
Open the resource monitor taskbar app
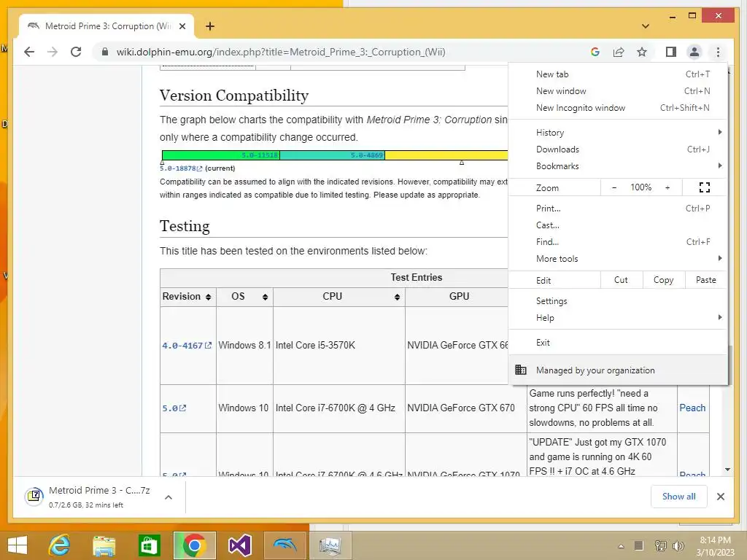point(330,545)
